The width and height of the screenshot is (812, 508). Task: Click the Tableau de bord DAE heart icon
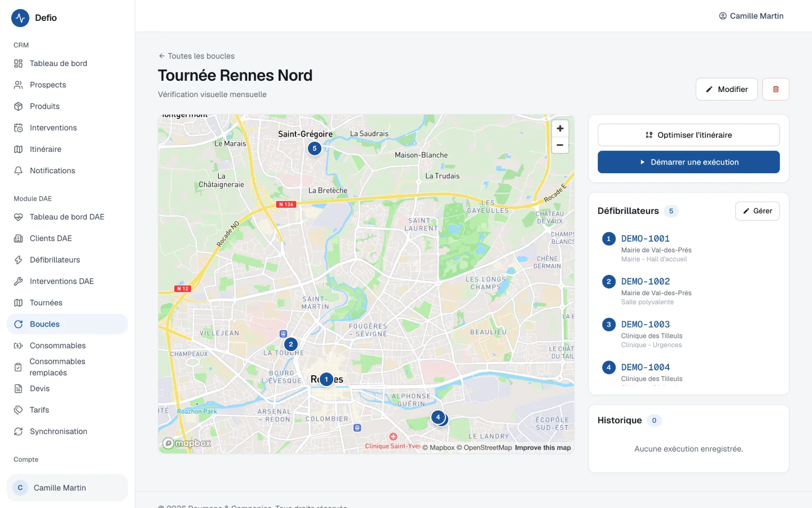[18, 217]
